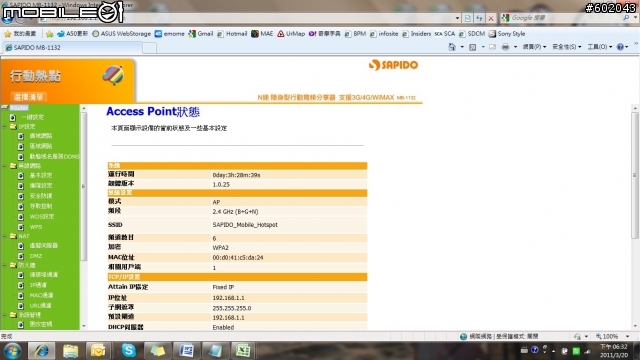Viewport: 640px width, 360px height.
Task: Open the BPM bookmark
Action: point(355,34)
